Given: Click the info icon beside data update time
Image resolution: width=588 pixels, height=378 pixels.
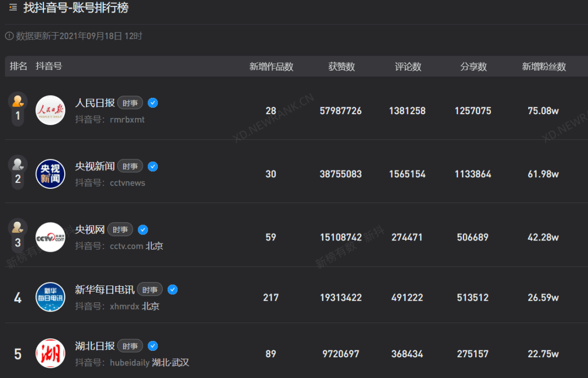Looking at the screenshot, I should tap(9, 36).
